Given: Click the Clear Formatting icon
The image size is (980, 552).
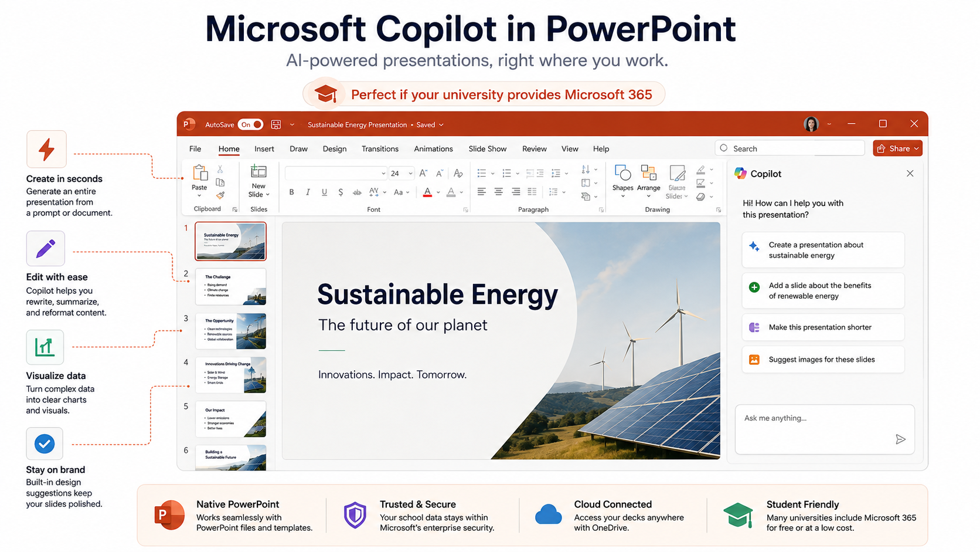Looking at the screenshot, I should 458,173.
